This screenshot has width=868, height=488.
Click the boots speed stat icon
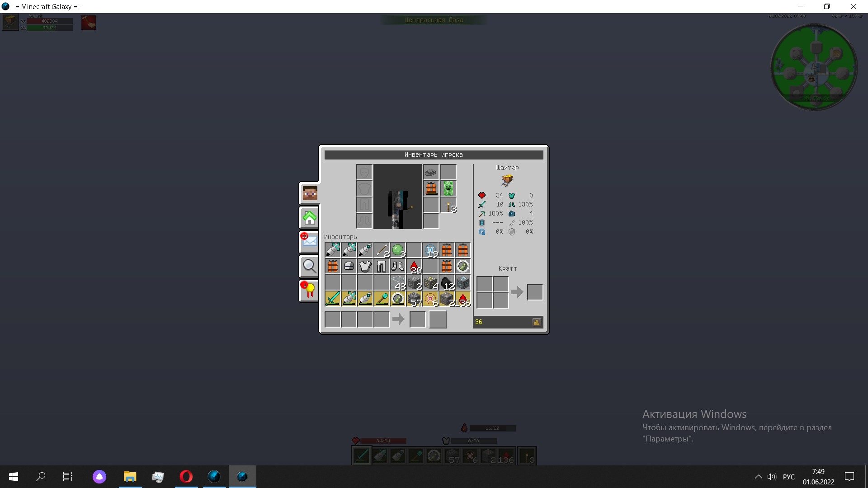click(x=512, y=205)
